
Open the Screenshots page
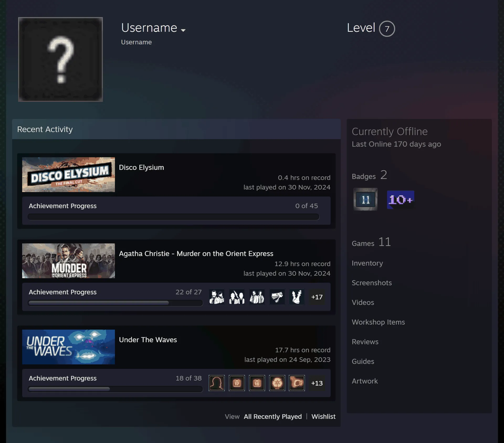coord(372,283)
